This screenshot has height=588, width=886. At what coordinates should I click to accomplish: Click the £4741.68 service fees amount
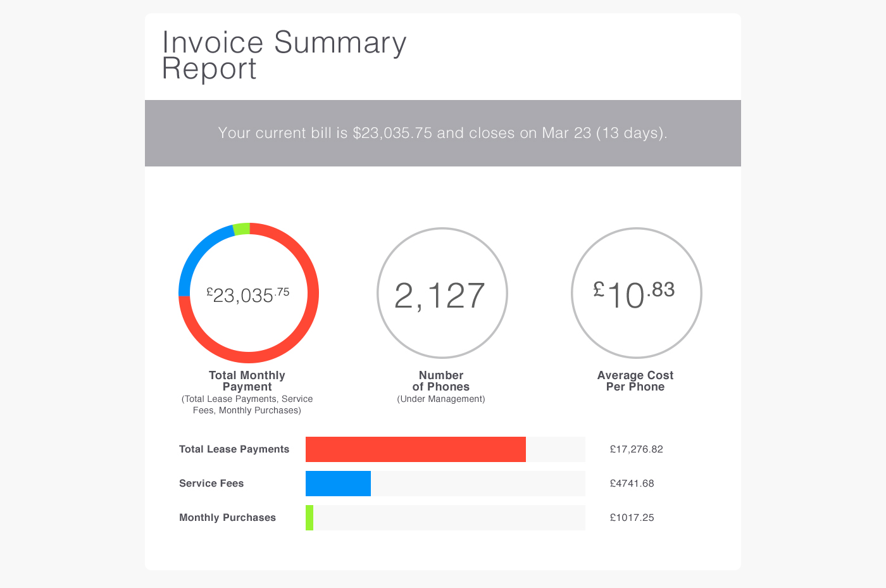tap(632, 484)
